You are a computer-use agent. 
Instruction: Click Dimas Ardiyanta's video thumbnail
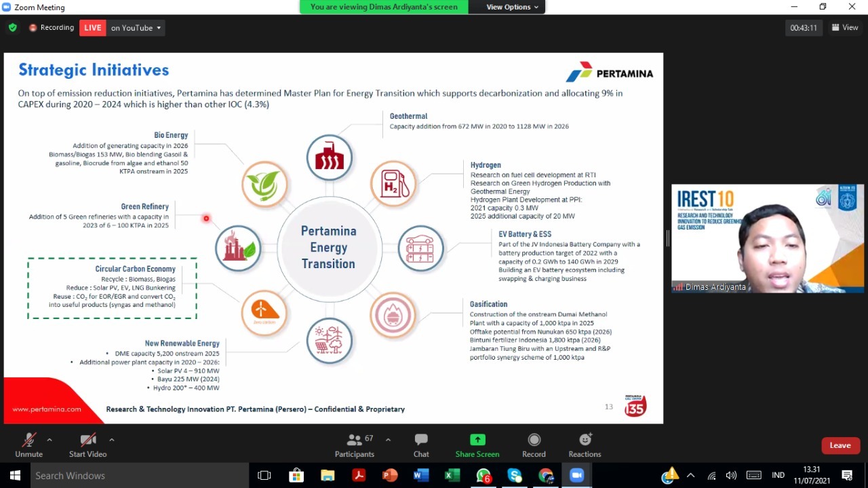point(768,238)
